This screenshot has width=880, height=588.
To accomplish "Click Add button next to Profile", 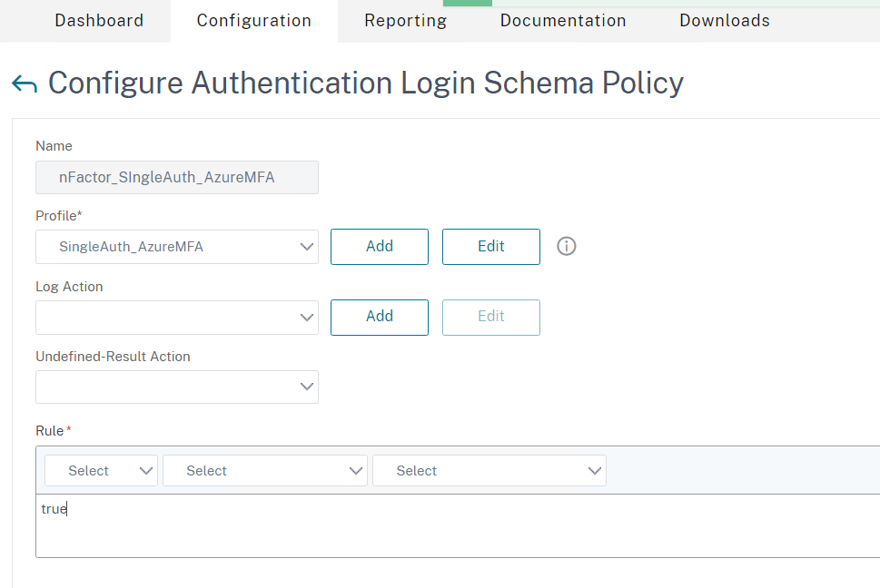I will click(x=380, y=247).
